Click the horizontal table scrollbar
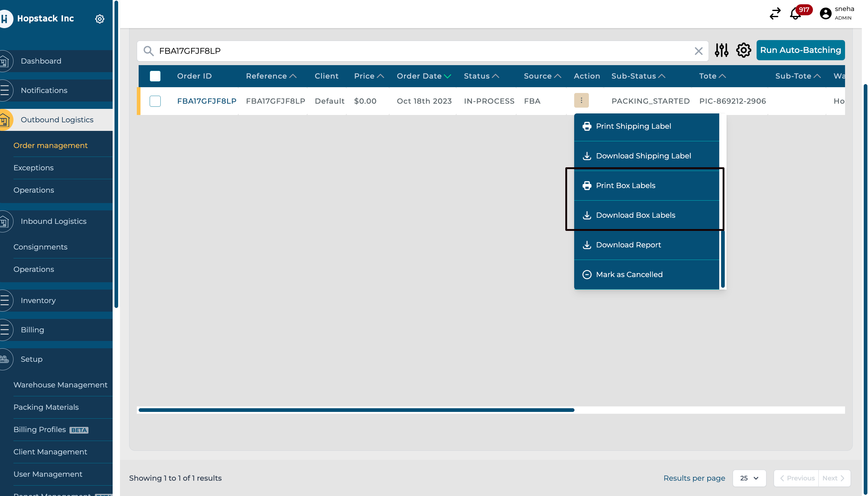868x496 pixels. [x=356, y=410]
